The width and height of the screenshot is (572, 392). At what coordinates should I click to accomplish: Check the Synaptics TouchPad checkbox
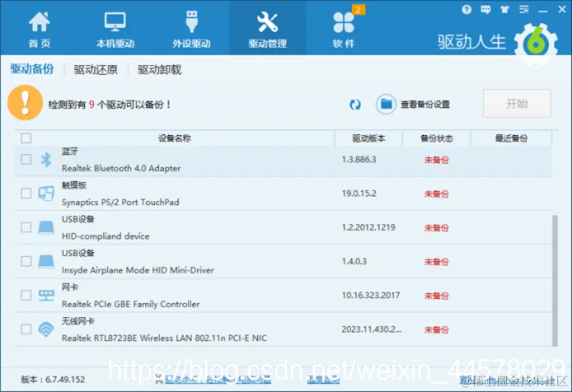(x=26, y=193)
